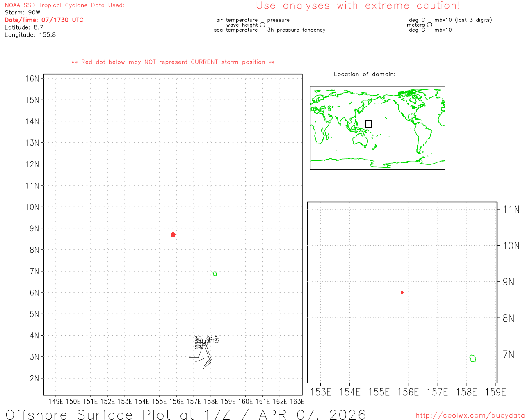
Task: Click the '159E' label on the inset map
Action: [x=495, y=392]
